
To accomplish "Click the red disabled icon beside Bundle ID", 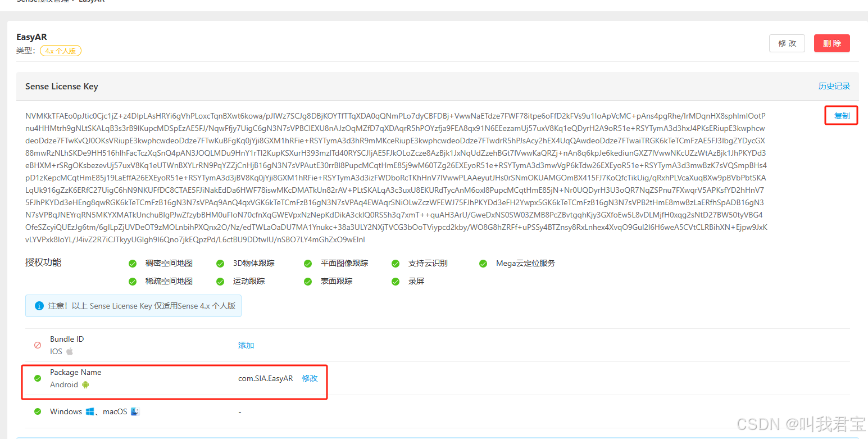I will (38, 345).
